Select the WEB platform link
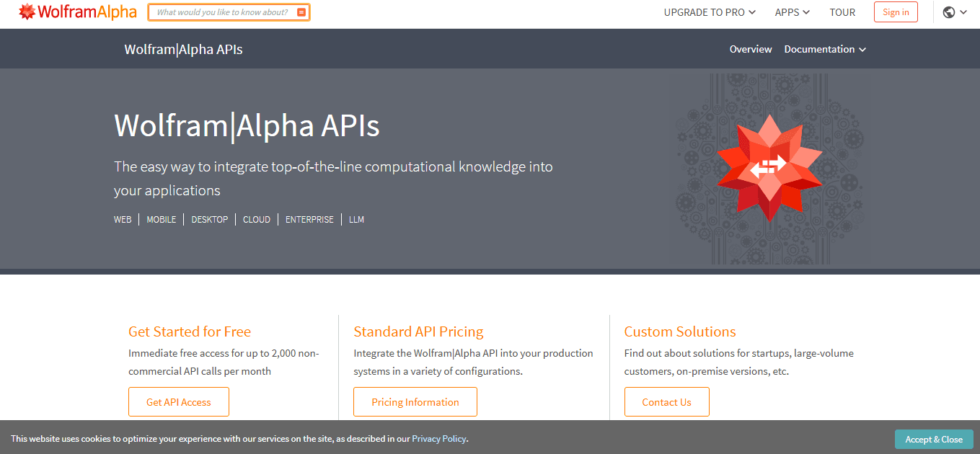This screenshot has width=980, height=454. (x=123, y=219)
